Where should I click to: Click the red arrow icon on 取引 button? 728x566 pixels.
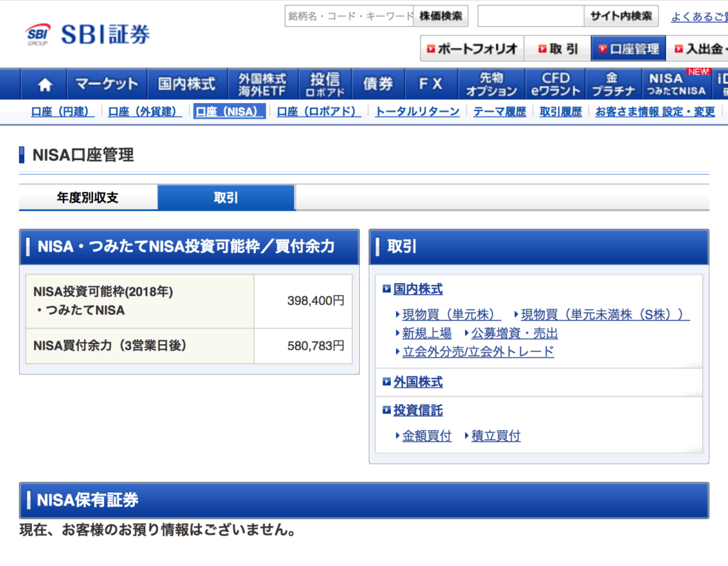click(x=542, y=49)
